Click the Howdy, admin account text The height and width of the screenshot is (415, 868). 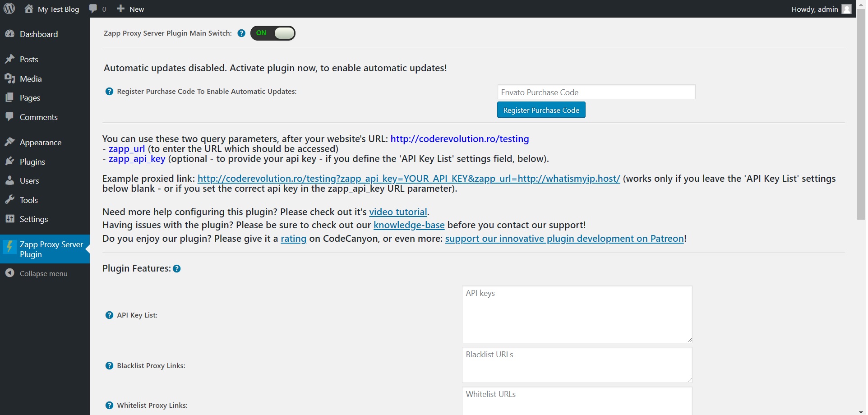pyautogui.click(x=814, y=9)
